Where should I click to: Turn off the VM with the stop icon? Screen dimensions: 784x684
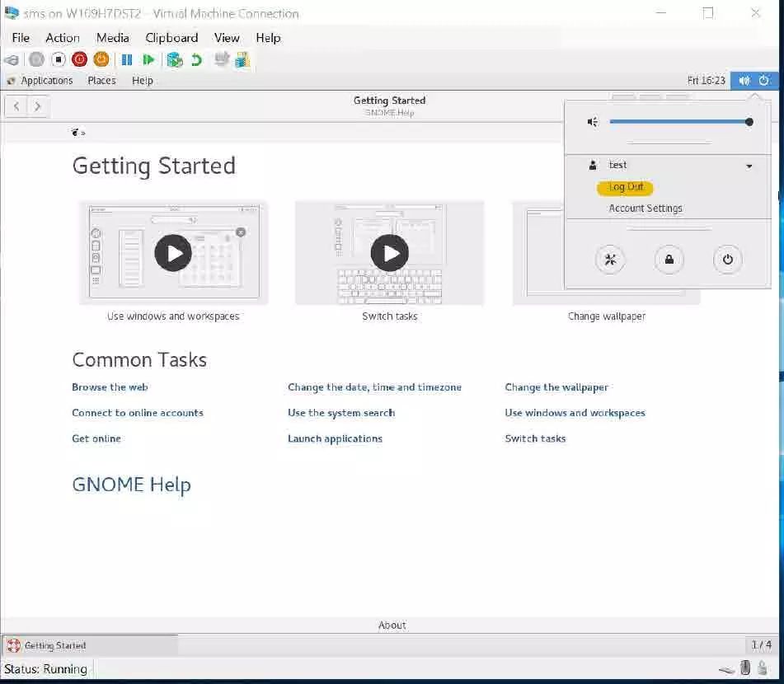[x=58, y=60]
